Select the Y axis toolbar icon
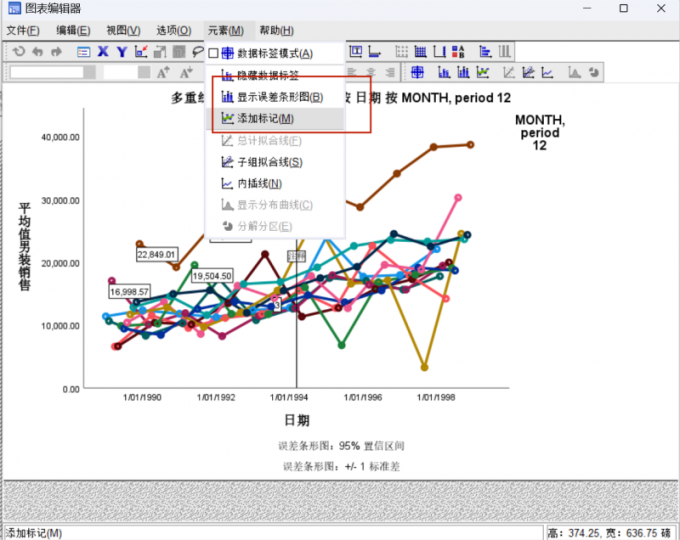The height and width of the screenshot is (540, 680). coord(122,52)
